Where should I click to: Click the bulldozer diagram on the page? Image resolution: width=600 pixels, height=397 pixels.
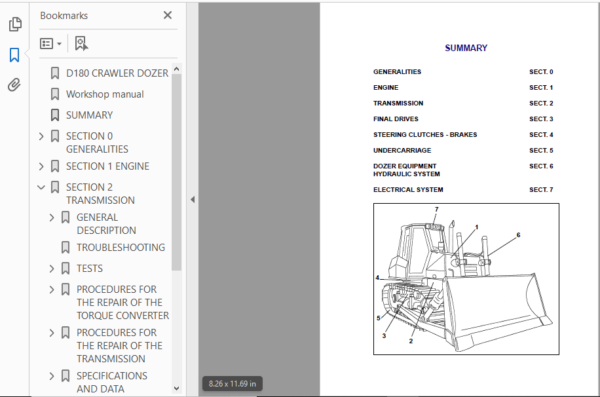(x=466, y=279)
